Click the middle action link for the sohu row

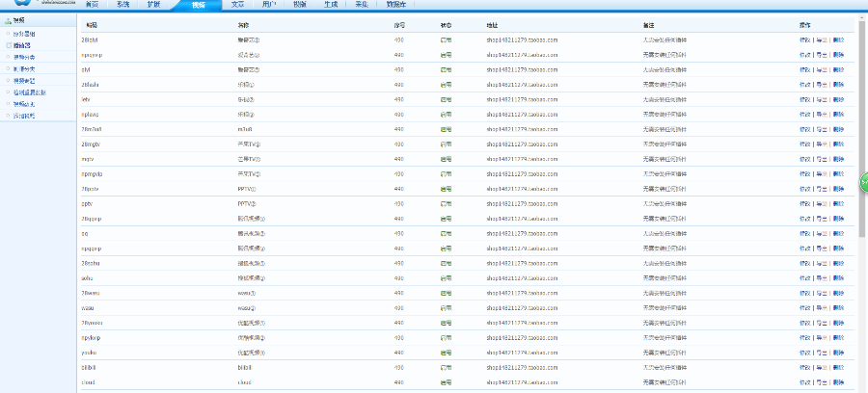click(x=822, y=278)
